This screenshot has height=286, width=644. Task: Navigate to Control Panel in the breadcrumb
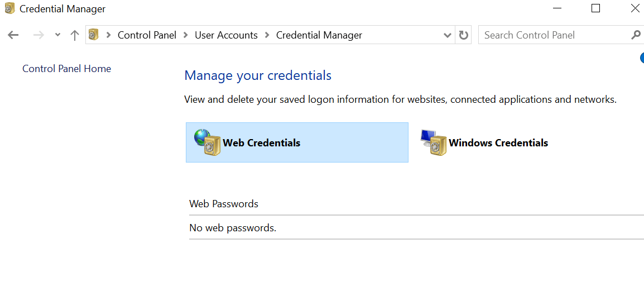(x=147, y=35)
